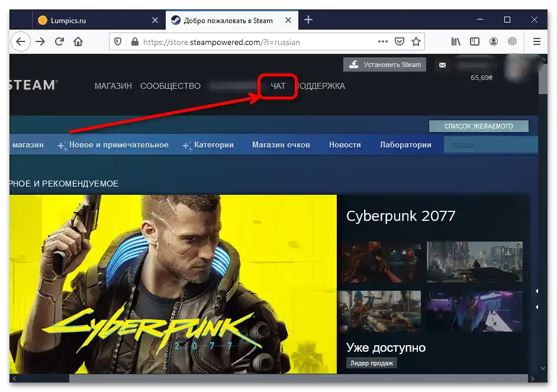Screen dimensions: 557x392
Task: Bookmark this page with the star icon
Action: tap(416, 41)
